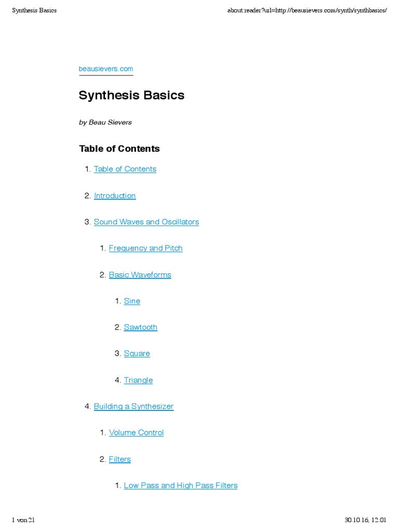Click the page number 1 von 21
Screen dimensions: 399x532
coord(23,520)
